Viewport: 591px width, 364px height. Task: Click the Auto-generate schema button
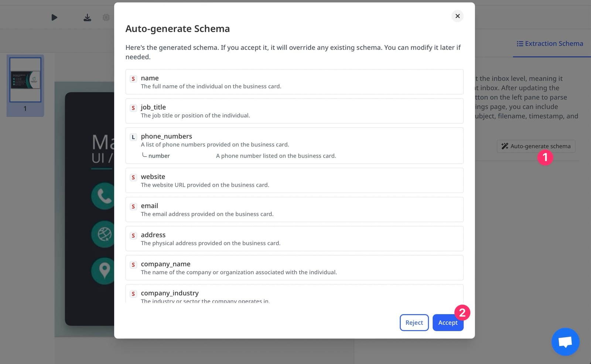tap(536, 146)
